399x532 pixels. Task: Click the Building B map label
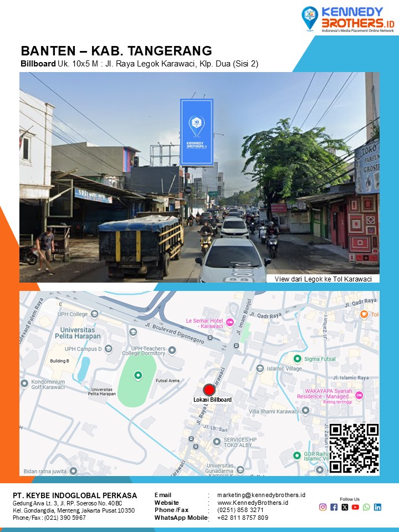(x=59, y=361)
